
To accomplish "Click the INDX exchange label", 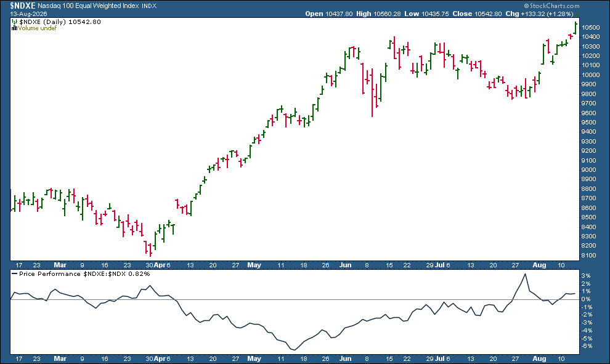I will [x=149, y=6].
